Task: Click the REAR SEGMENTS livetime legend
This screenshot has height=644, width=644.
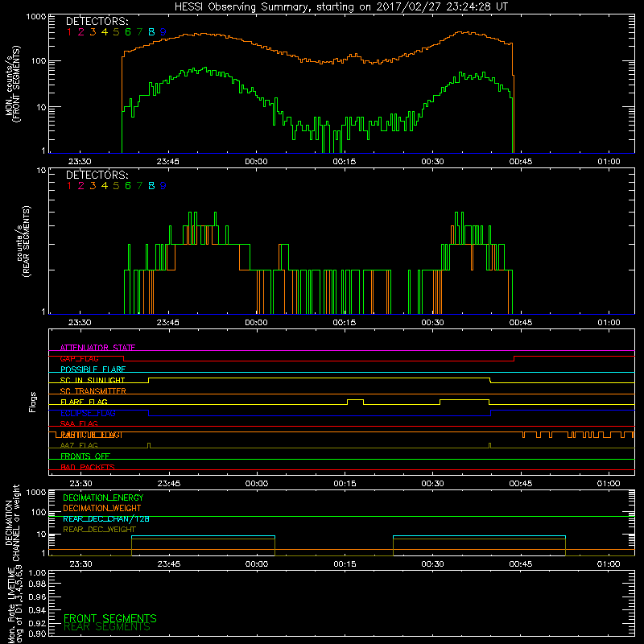Action: pos(107,627)
